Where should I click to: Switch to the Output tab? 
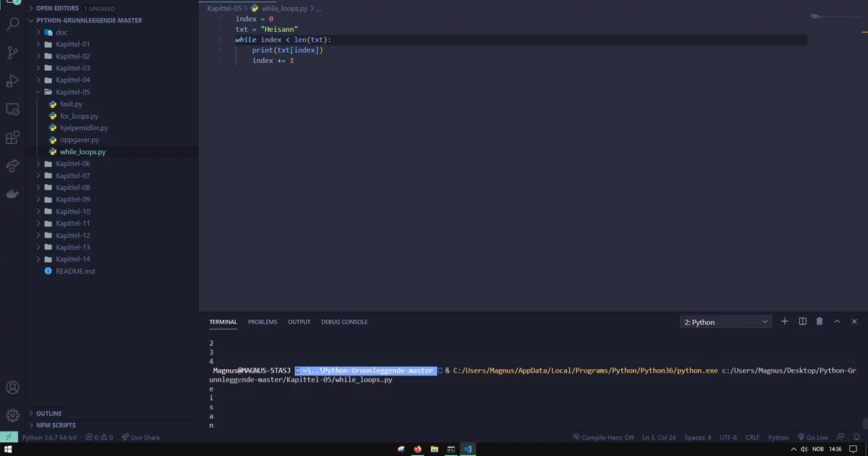click(299, 322)
